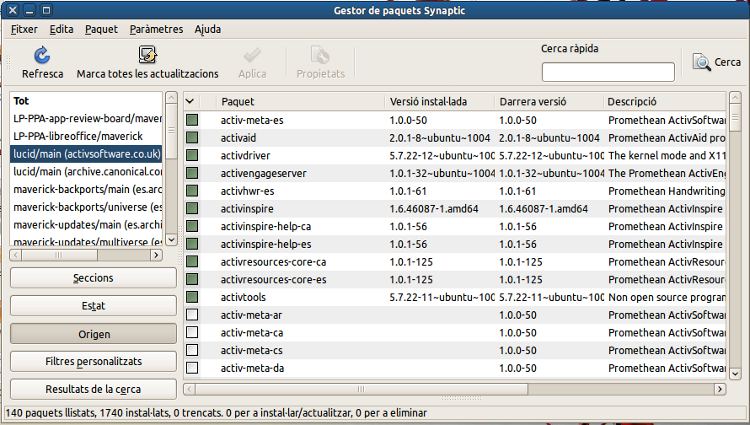
Task: Click version 1.6.46087-1.amd64 installed cell
Action: (x=434, y=208)
